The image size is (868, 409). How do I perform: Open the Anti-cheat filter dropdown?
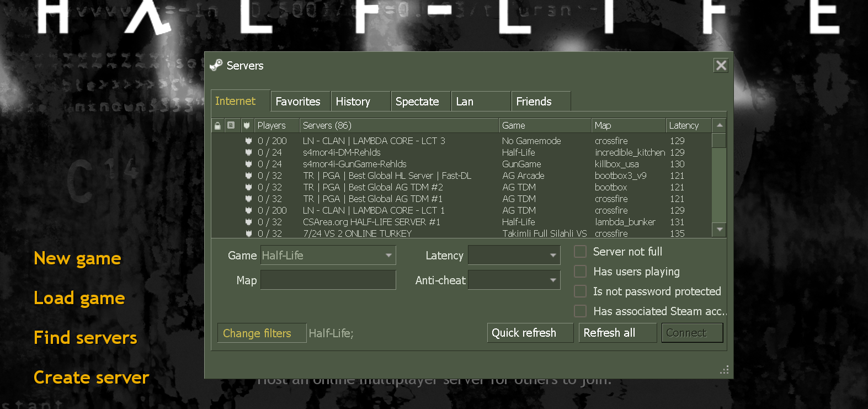click(x=514, y=280)
